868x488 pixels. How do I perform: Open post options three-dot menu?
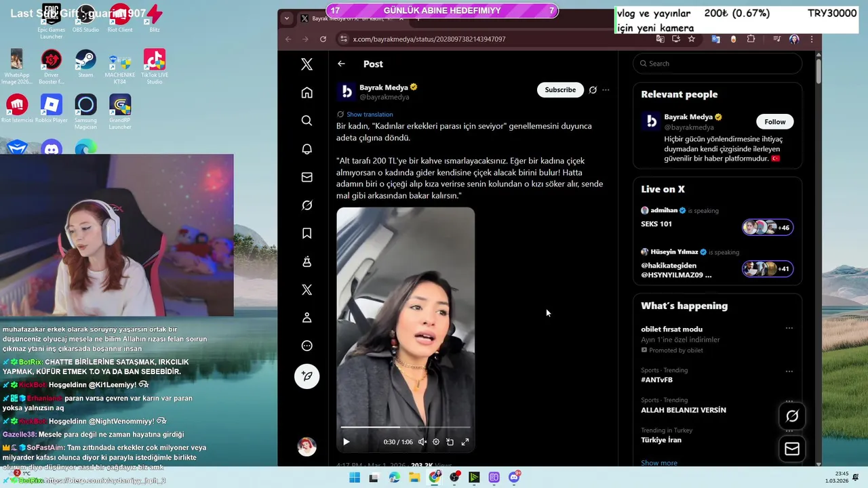[606, 89]
